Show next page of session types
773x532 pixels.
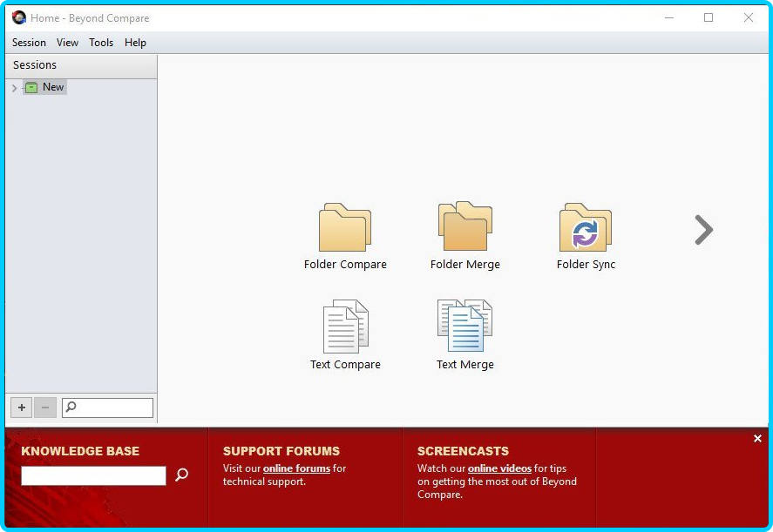point(703,230)
